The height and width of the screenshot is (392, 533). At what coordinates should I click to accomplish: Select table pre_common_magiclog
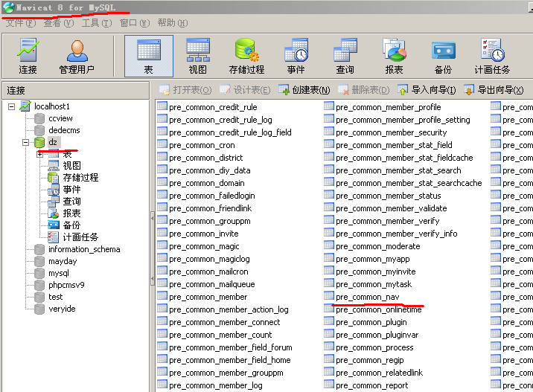(209, 259)
